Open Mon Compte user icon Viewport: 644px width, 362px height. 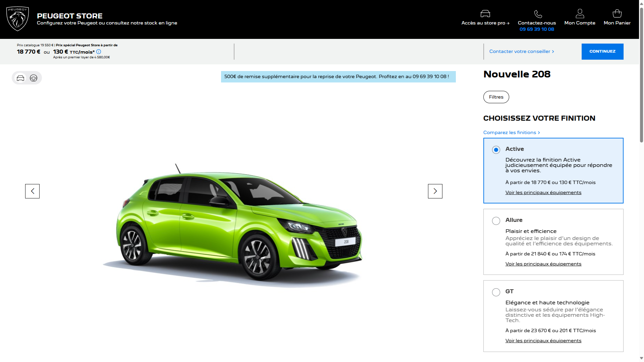[580, 14]
